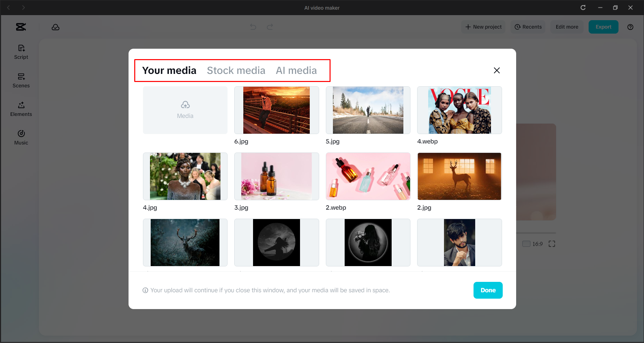644x343 pixels.
Task: Switch to the AI media tab
Action: pyautogui.click(x=297, y=71)
